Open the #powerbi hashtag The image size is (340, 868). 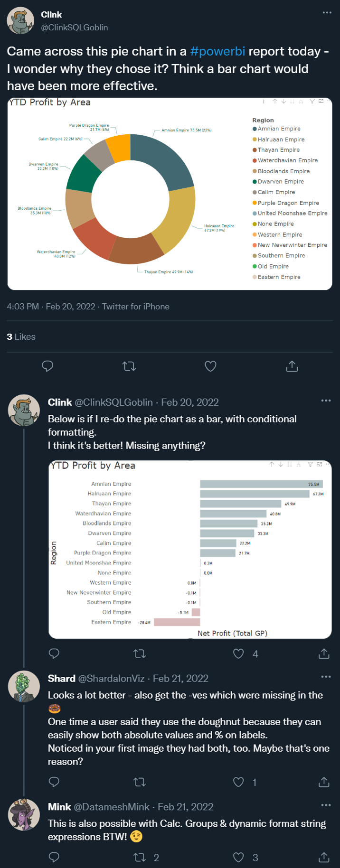coord(217,51)
